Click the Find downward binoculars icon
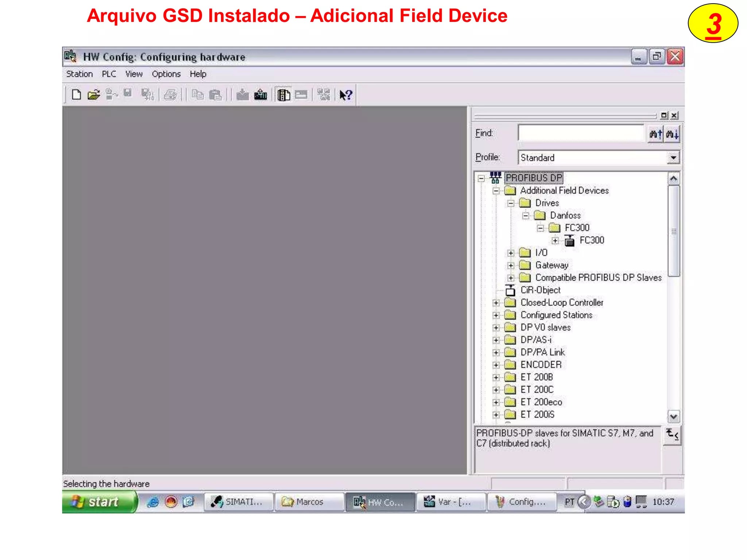 click(x=672, y=134)
